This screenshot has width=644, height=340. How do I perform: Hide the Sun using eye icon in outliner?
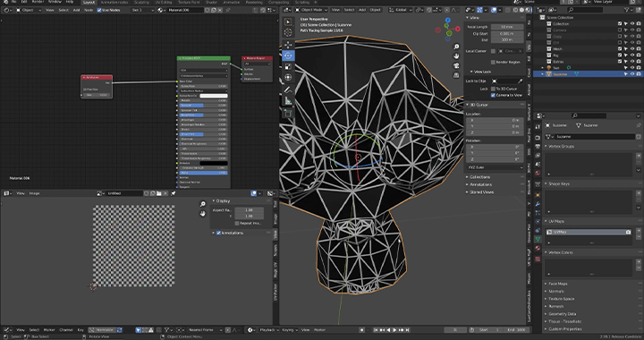(632, 68)
